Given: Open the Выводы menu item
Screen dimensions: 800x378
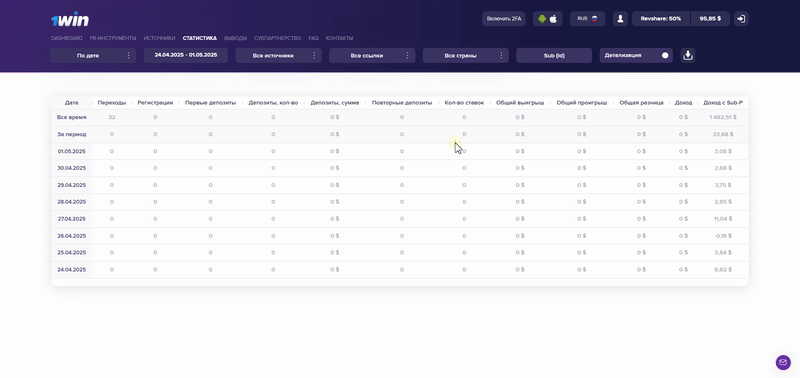Looking at the screenshot, I should [x=235, y=38].
